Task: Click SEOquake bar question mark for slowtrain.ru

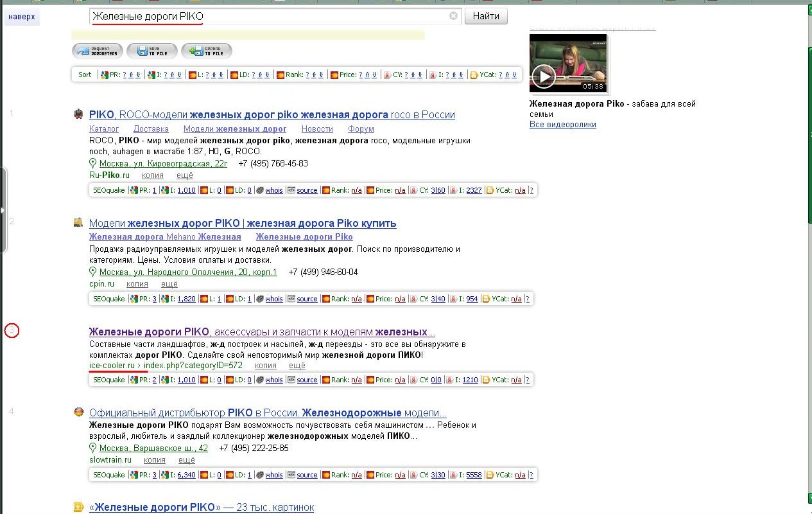Action: click(x=530, y=475)
